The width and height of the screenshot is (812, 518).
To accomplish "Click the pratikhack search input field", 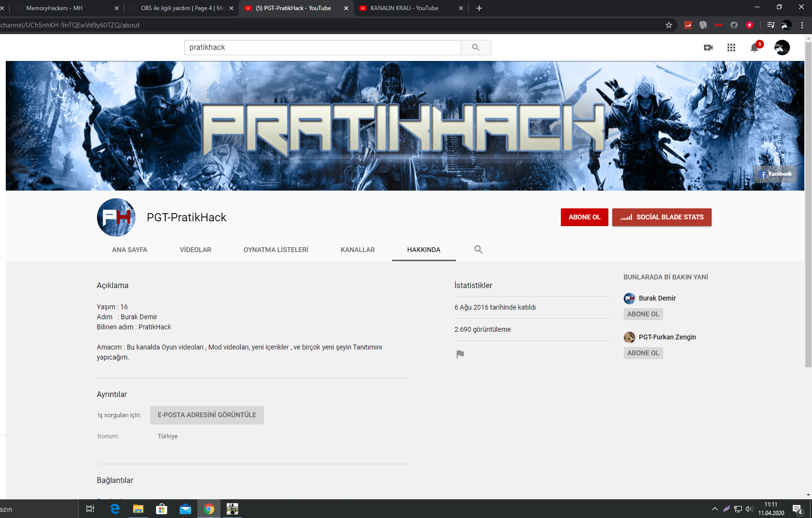I will [x=322, y=48].
